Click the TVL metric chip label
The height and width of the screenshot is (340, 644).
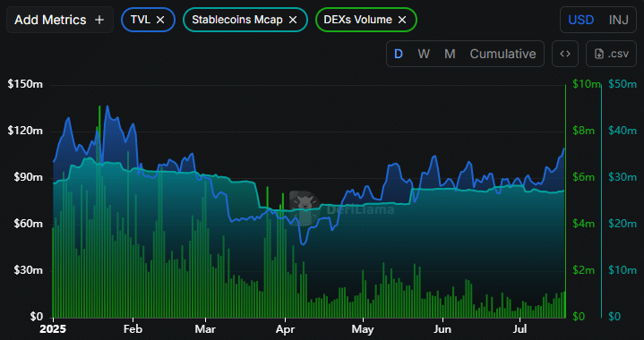(x=141, y=20)
